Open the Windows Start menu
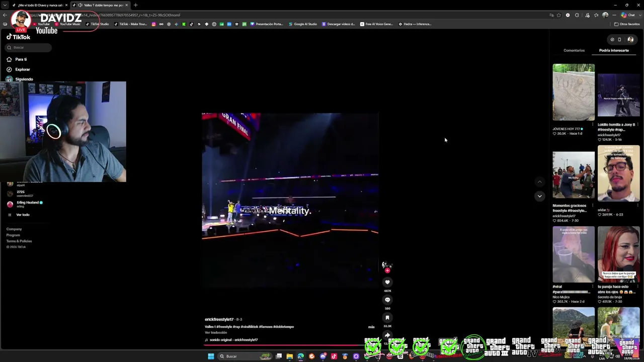Image resolution: width=644 pixels, height=362 pixels. pyautogui.click(x=211, y=356)
